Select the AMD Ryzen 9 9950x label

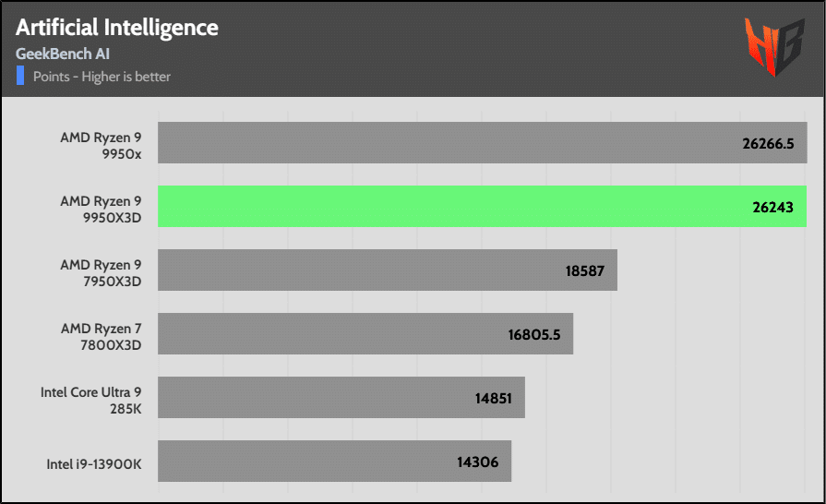click(101, 145)
